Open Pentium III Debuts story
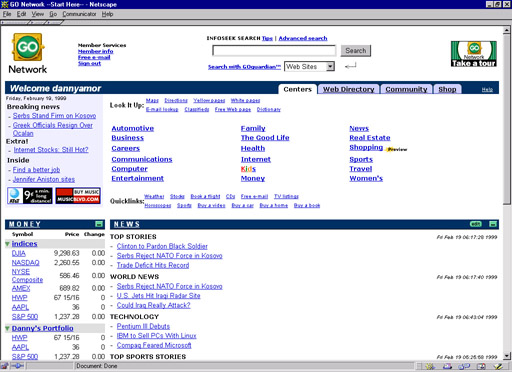The height and width of the screenshot is (372, 512). pyautogui.click(x=143, y=326)
